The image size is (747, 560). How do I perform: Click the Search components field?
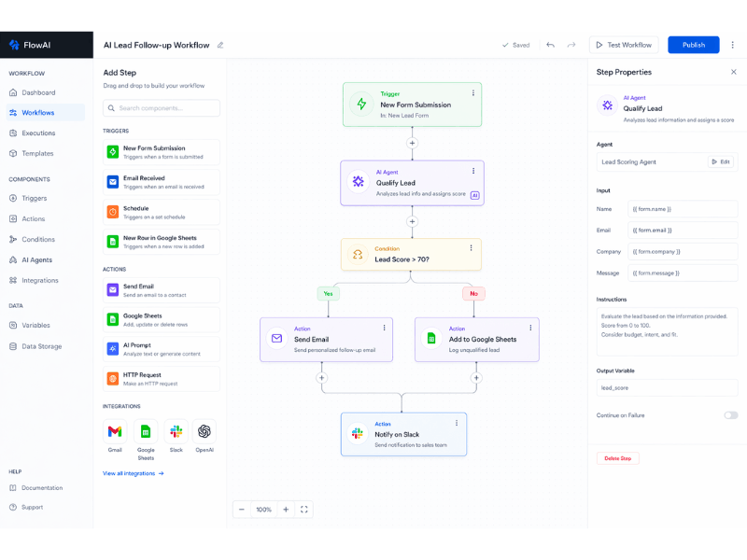[x=161, y=107]
